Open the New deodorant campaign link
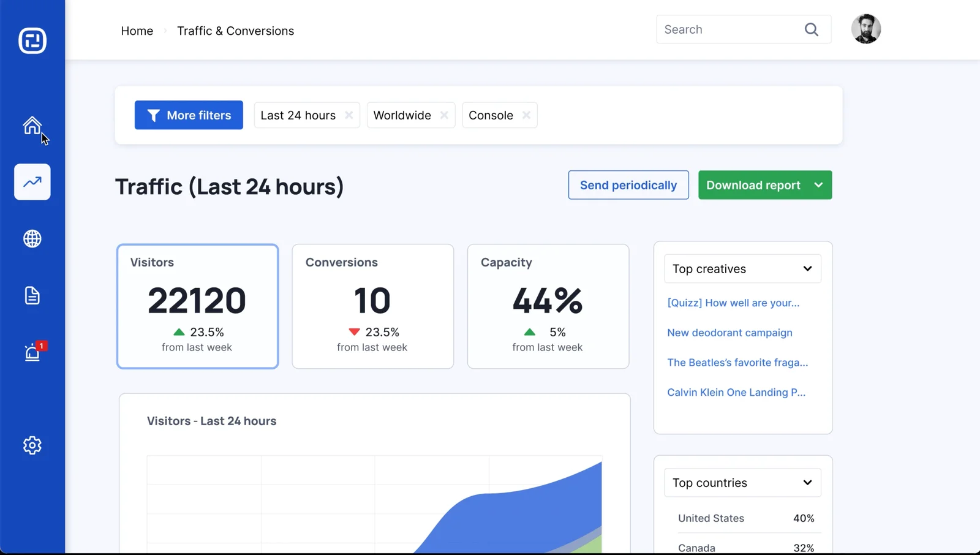 [729, 333]
